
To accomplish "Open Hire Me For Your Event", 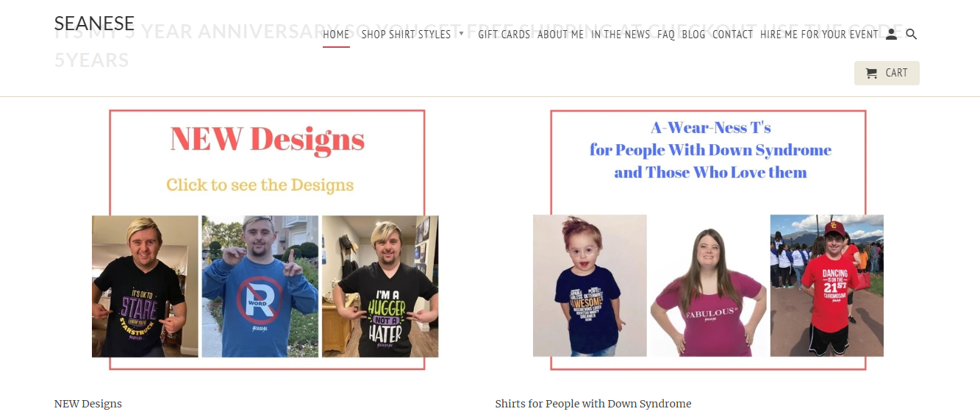I will pyautogui.click(x=819, y=34).
